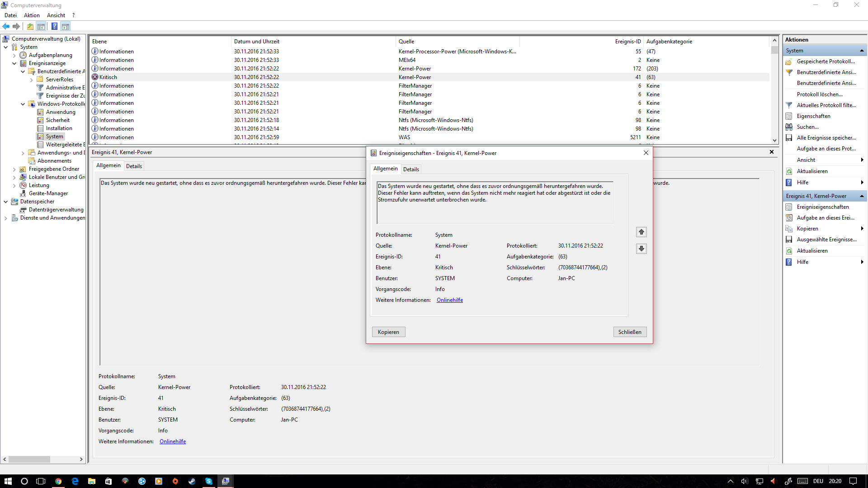Open Ereigniseigenschaften in actions pane

click(822, 207)
